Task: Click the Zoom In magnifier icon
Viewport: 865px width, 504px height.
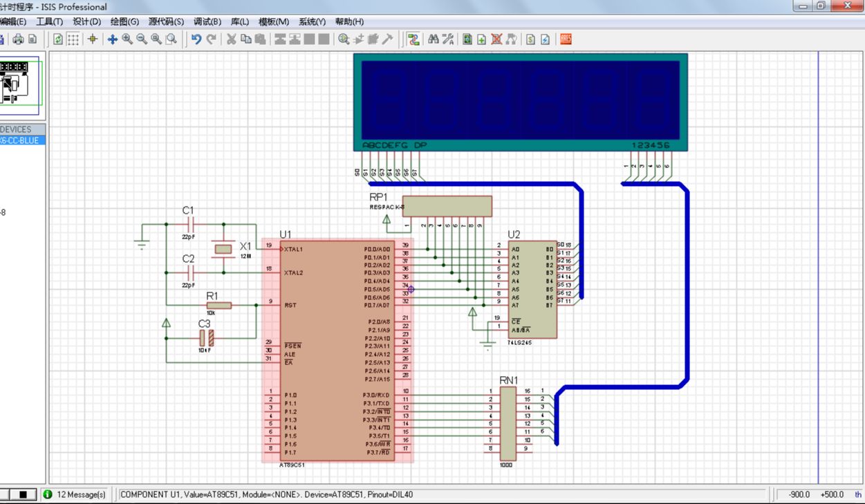Action: (127, 39)
